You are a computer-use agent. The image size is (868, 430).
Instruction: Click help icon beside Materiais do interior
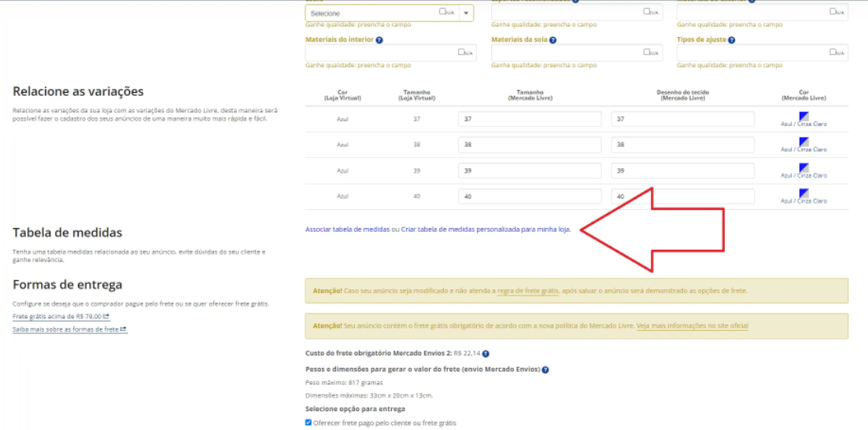tap(379, 40)
